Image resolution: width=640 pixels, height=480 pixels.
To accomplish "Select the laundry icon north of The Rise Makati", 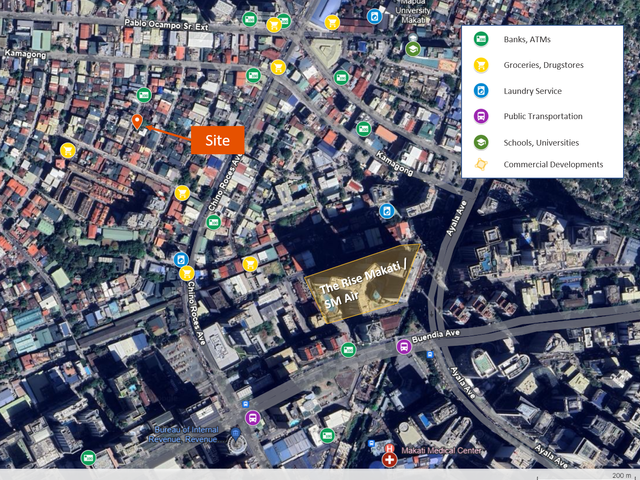I will 387,211.
